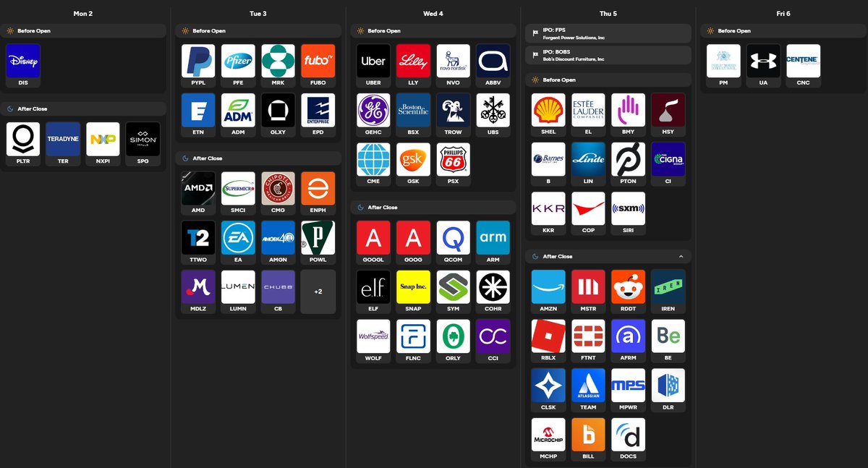Click the Affirm AFRM logo

pos(628,336)
